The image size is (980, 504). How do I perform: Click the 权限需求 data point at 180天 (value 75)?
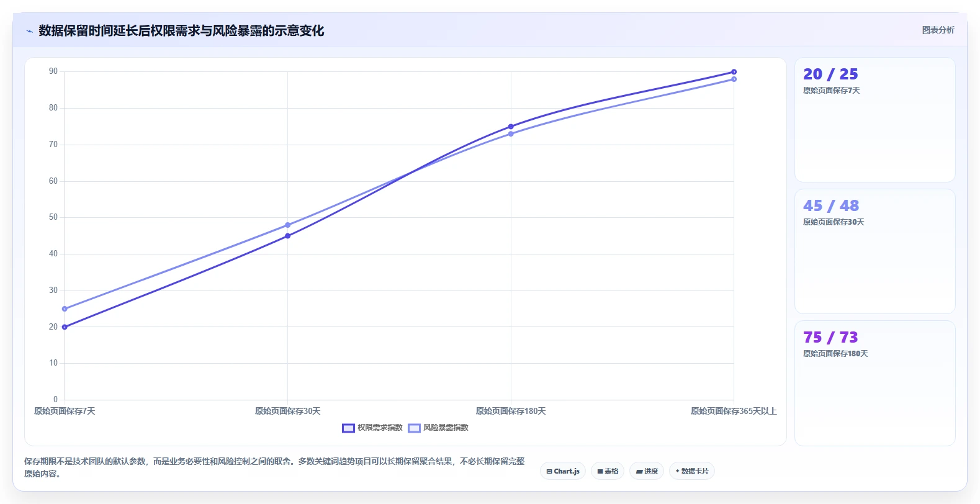511,127
